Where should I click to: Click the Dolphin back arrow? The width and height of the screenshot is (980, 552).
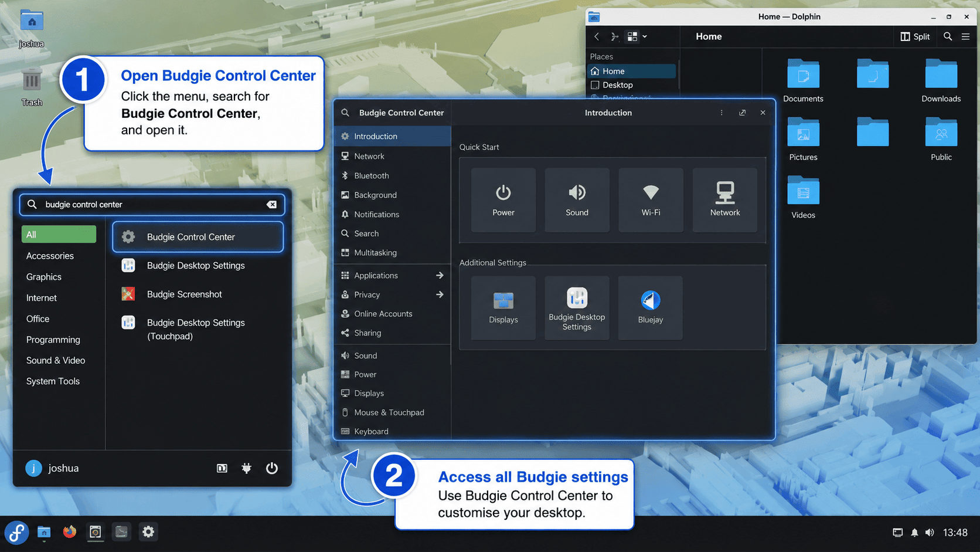tap(597, 36)
